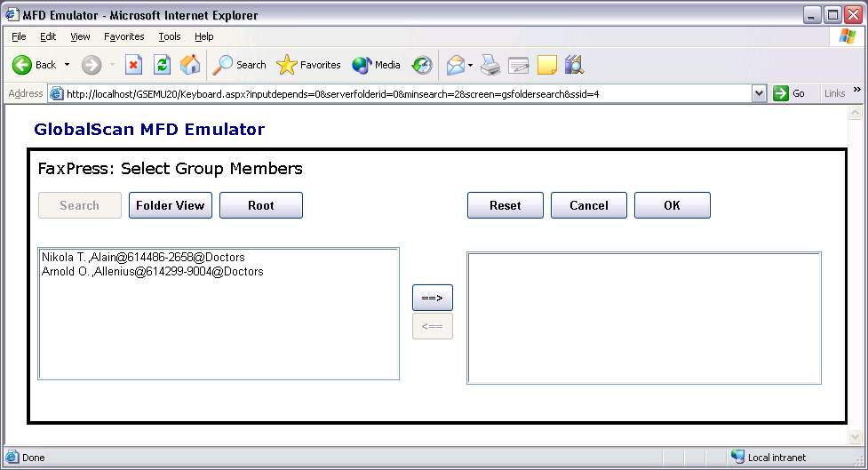Click the Mail envelope icon
The image size is (868, 470).
tap(456, 65)
